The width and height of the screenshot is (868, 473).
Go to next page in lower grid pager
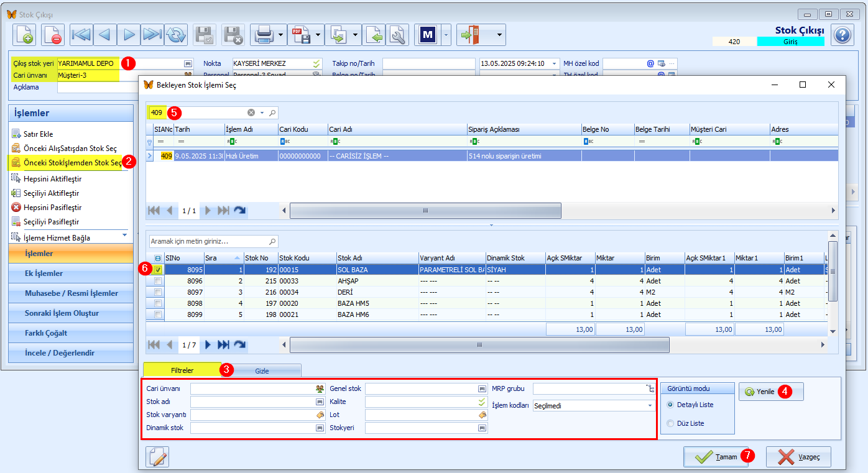(x=208, y=344)
